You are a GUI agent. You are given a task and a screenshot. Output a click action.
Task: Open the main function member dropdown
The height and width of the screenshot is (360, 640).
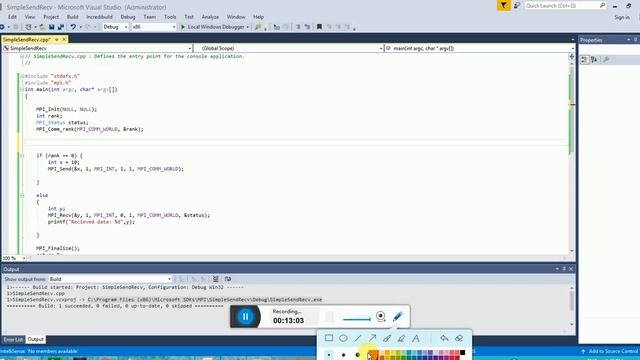coord(480,48)
